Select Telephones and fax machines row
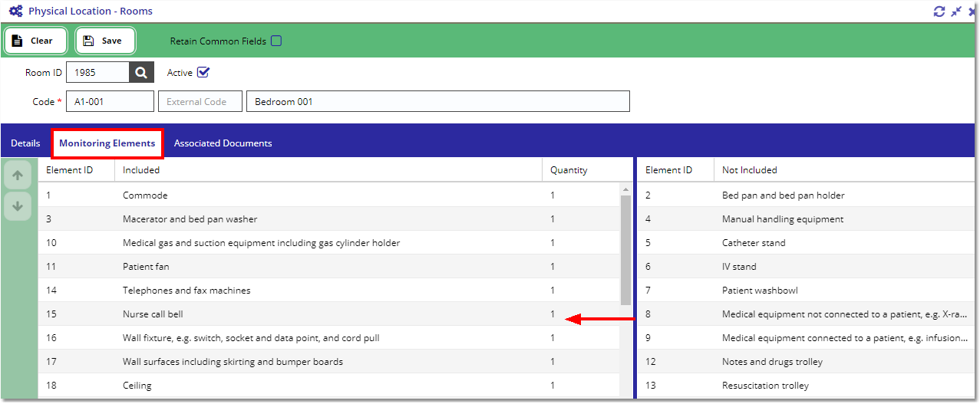This screenshot has height=404, width=980. (329, 291)
